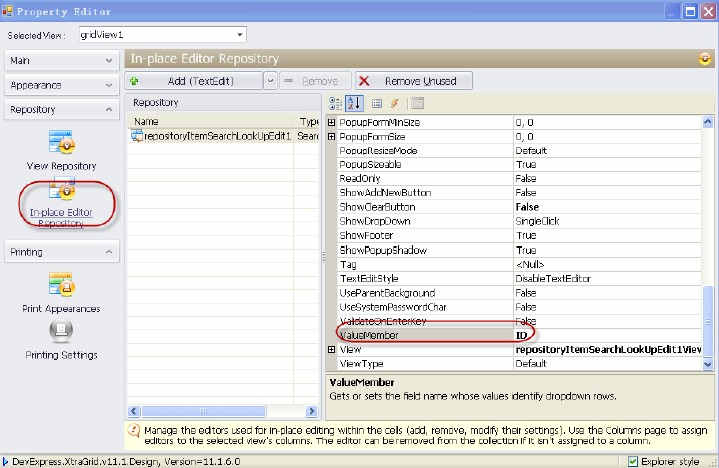
Task: Click the Remove button
Action: point(315,81)
